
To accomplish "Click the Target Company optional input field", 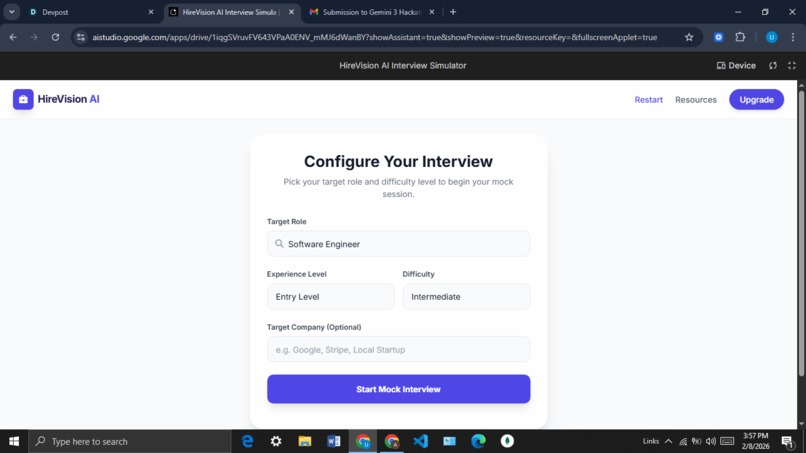I will (398, 350).
